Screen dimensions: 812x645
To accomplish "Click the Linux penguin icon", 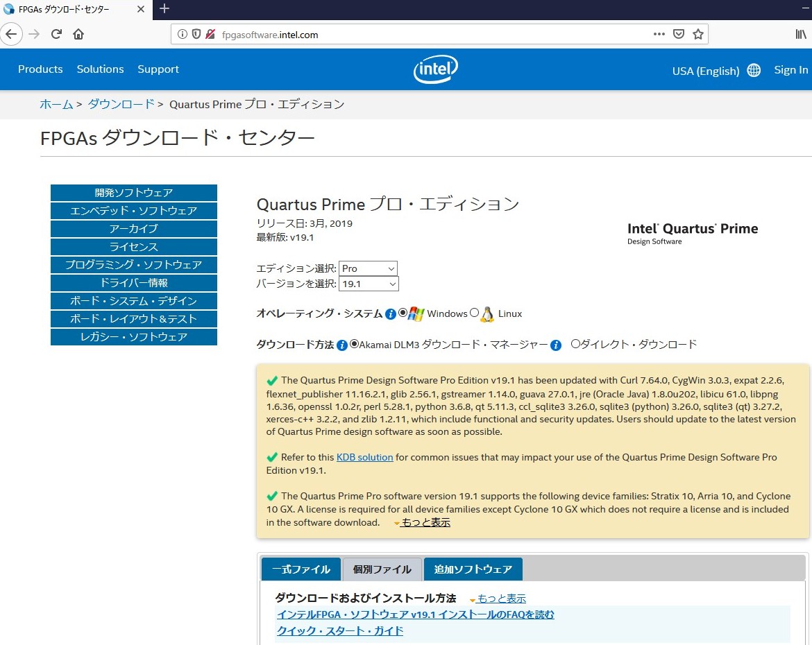I will pyautogui.click(x=487, y=314).
